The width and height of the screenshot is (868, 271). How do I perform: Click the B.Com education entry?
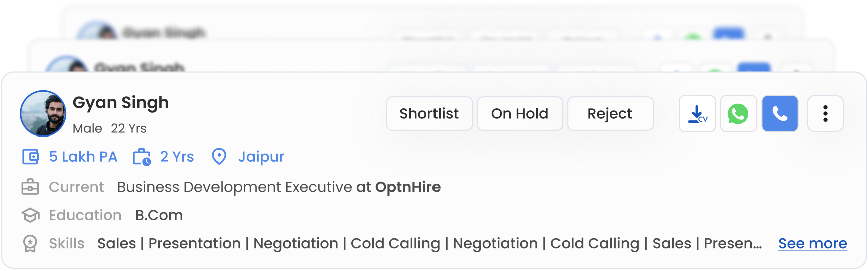point(159,215)
